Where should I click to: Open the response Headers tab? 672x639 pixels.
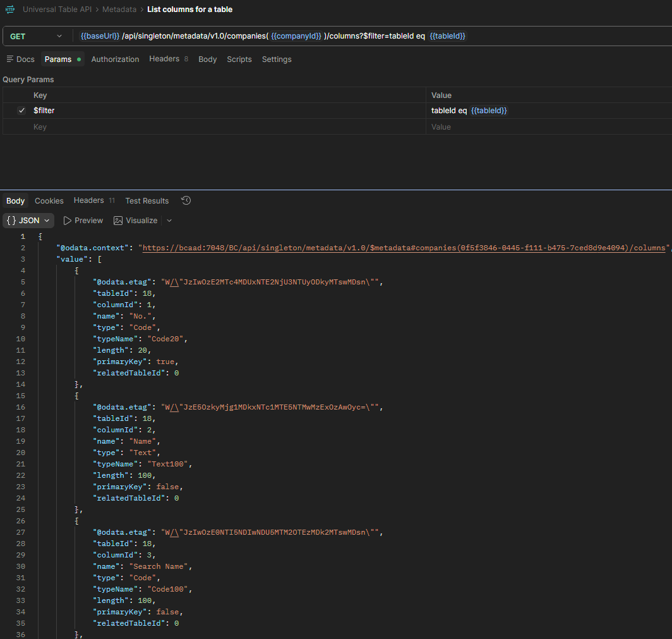94,200
